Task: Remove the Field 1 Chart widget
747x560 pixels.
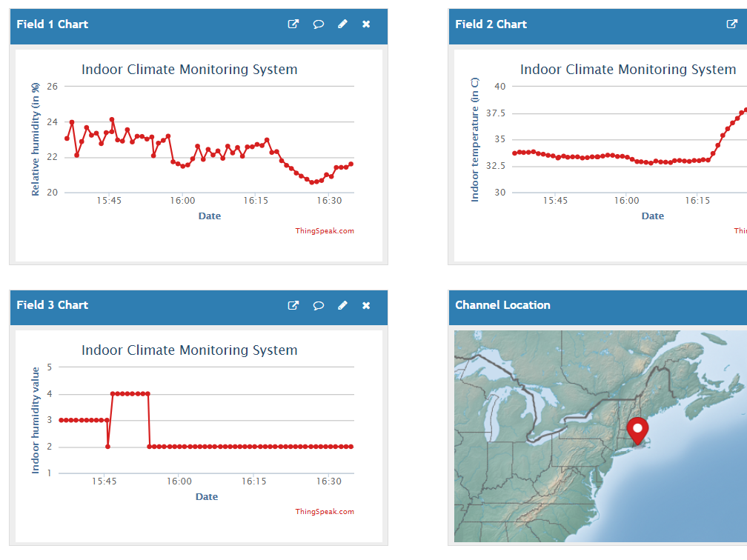Action: (366, 24)
